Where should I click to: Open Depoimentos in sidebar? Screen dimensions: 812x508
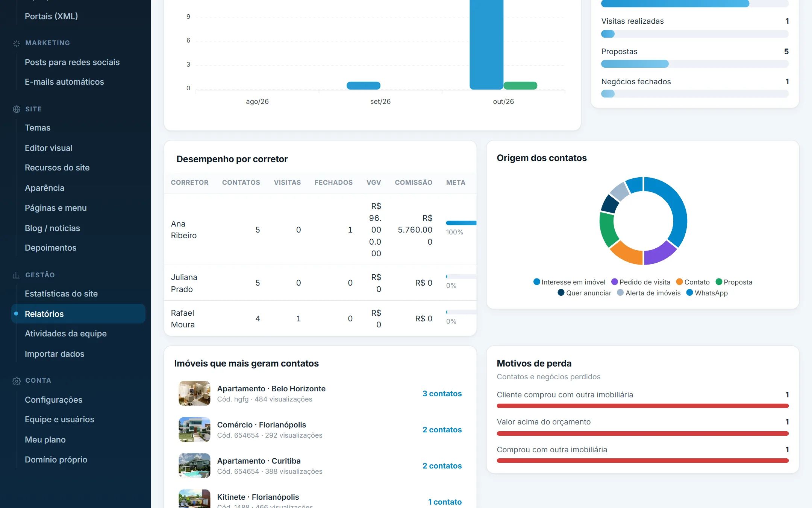point(50,248)
